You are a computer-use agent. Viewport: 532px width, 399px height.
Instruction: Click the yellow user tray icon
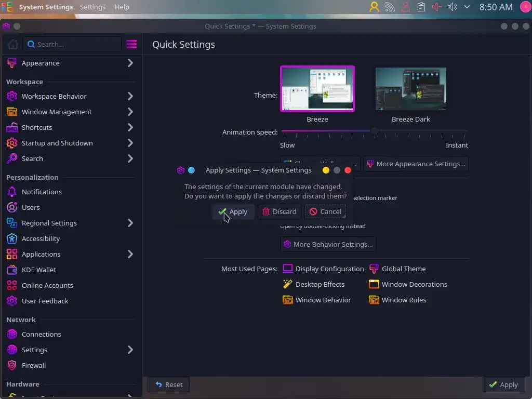coord(374,7)
